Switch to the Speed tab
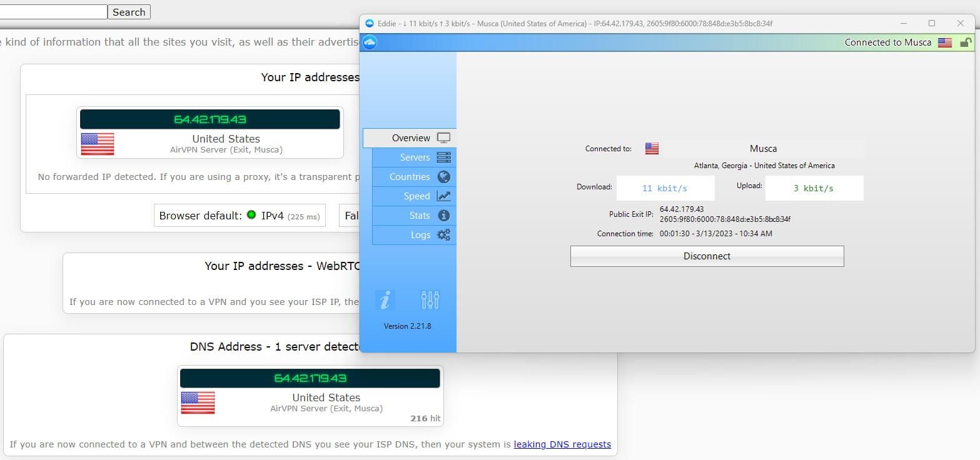 (x=414, y=196)
